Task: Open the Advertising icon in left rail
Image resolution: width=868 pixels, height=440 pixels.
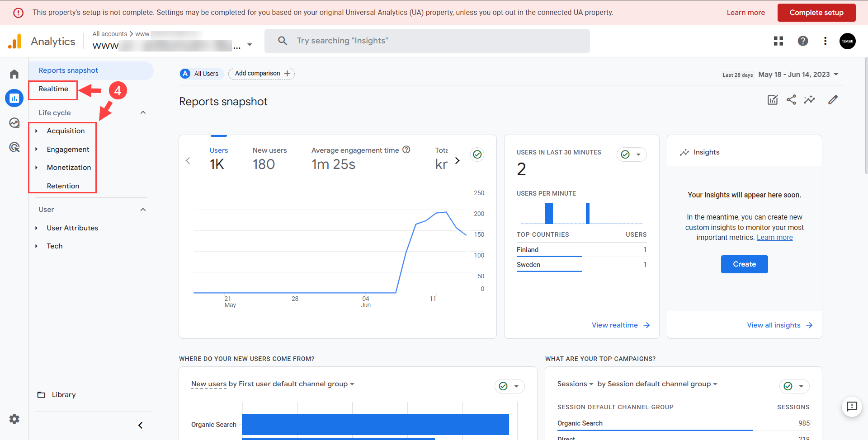Action: (x=14, y=147)
